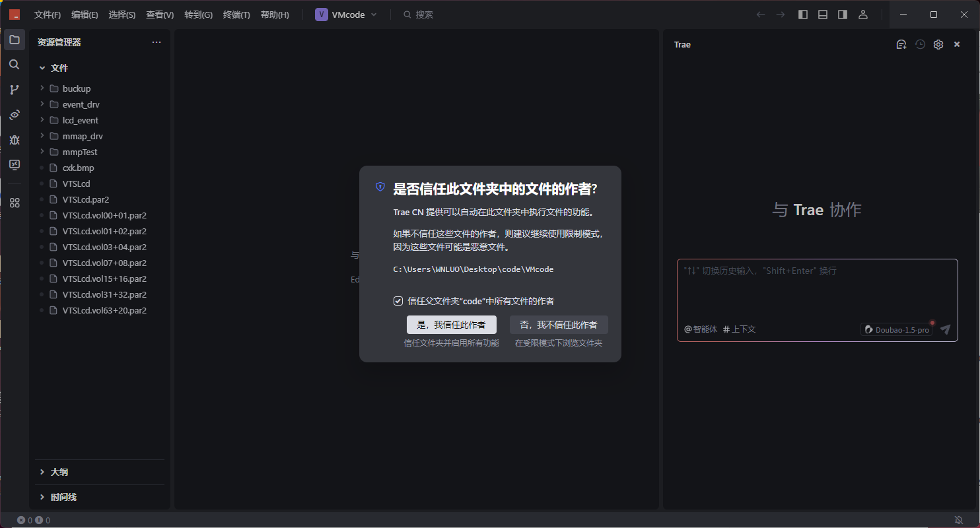This screenshot has width=980, height=528.
Task: Click the notifications bell in status bar
Action: click(959, 520)
